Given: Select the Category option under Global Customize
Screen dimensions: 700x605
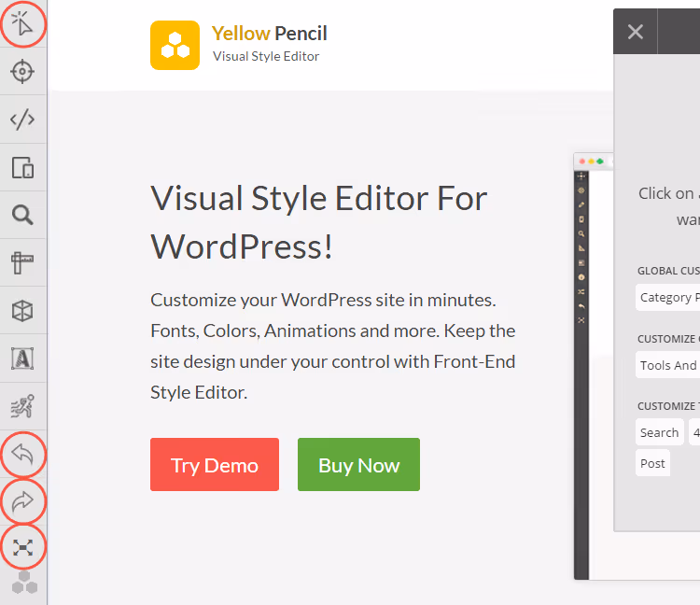Looking at the screenshot, I should point(668,297).
